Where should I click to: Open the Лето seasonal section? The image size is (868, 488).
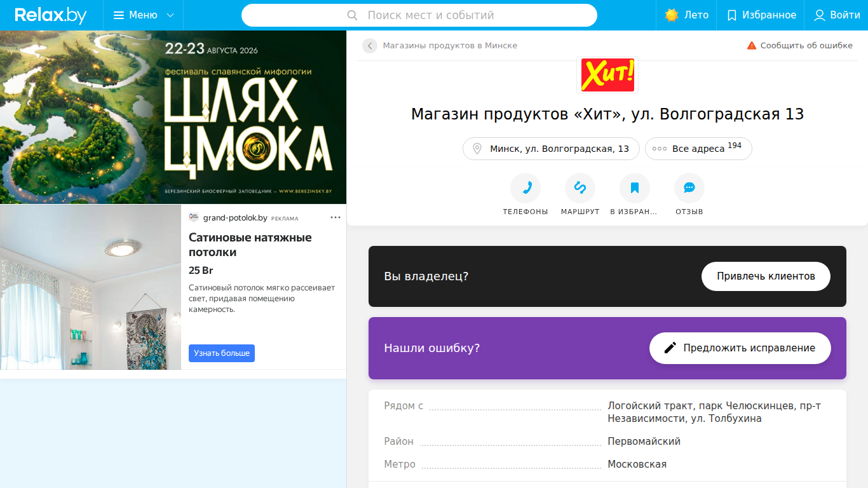click(x=687, y=15)
